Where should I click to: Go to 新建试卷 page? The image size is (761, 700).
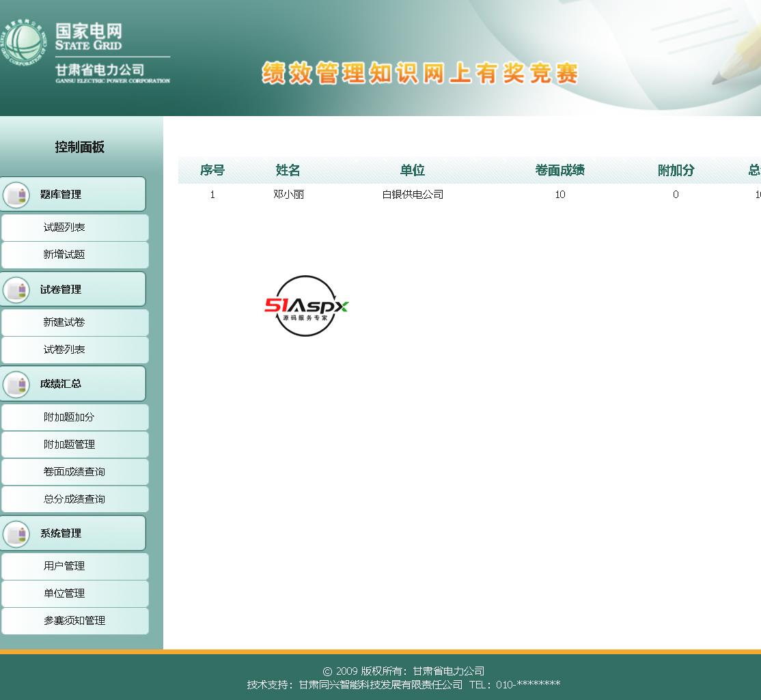pyautogui.click(x=64, y=322)
